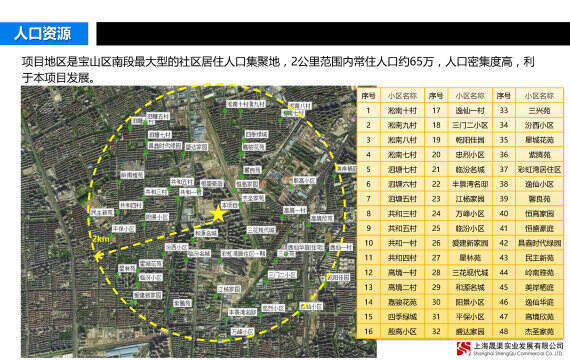The image size is (570, 360).
Task: Click the 万峰小区 label on the map
Action: [x=242, y=332]
